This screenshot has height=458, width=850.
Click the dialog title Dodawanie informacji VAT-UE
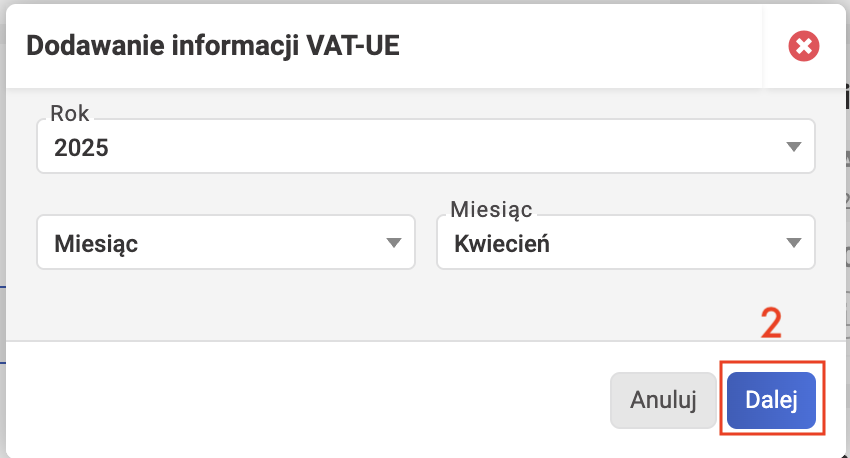[213, 46]
